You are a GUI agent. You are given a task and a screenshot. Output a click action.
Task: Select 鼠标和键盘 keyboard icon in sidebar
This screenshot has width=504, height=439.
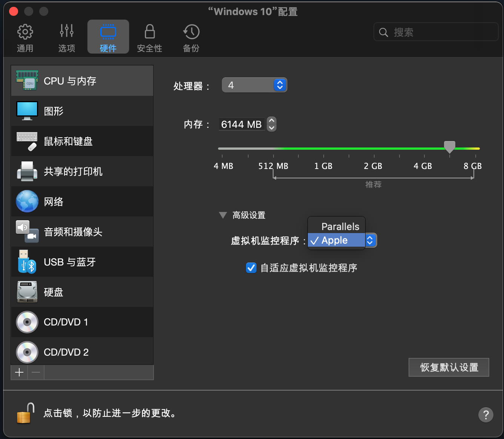27,141
